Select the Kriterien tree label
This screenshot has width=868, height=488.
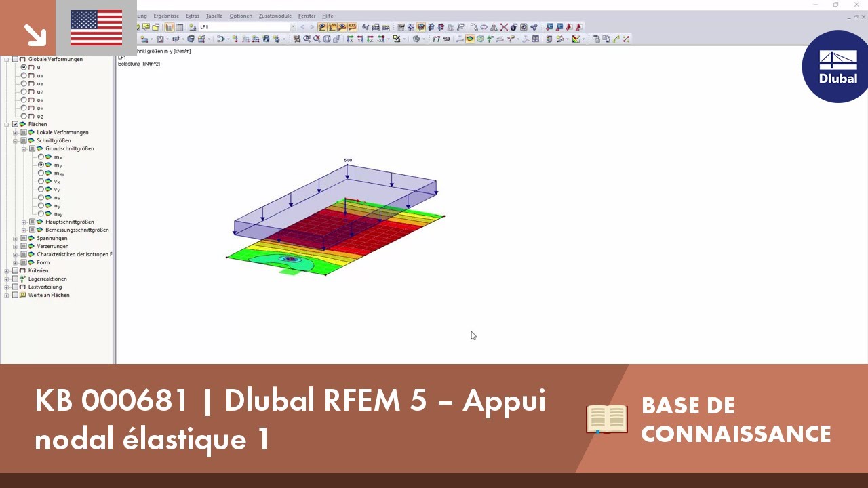click(x=38, y=270)
